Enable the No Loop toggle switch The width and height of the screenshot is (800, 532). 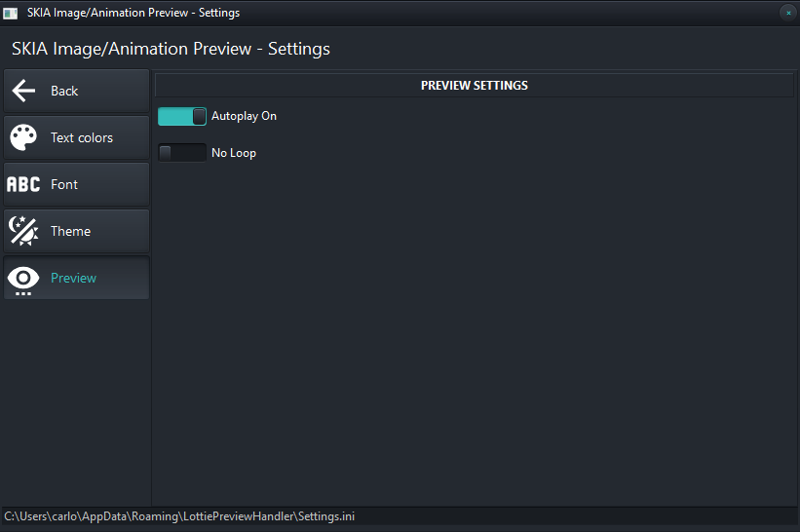tap(182, 153)
